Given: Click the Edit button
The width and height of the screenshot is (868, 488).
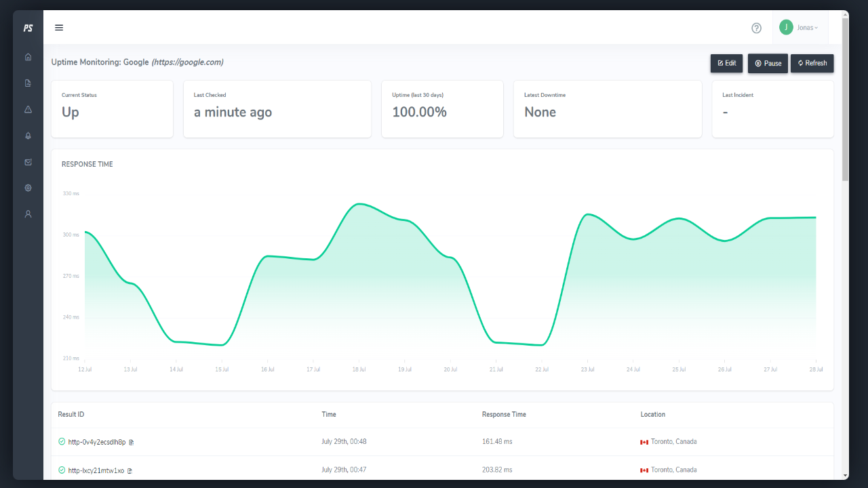Looking at the screenshot, I should coord(726,63).
